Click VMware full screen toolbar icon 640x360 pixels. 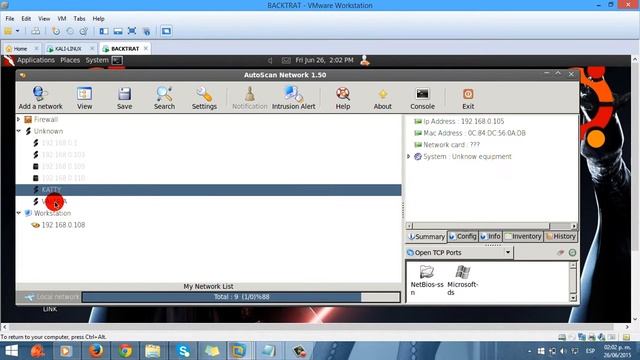pos(132,31)
